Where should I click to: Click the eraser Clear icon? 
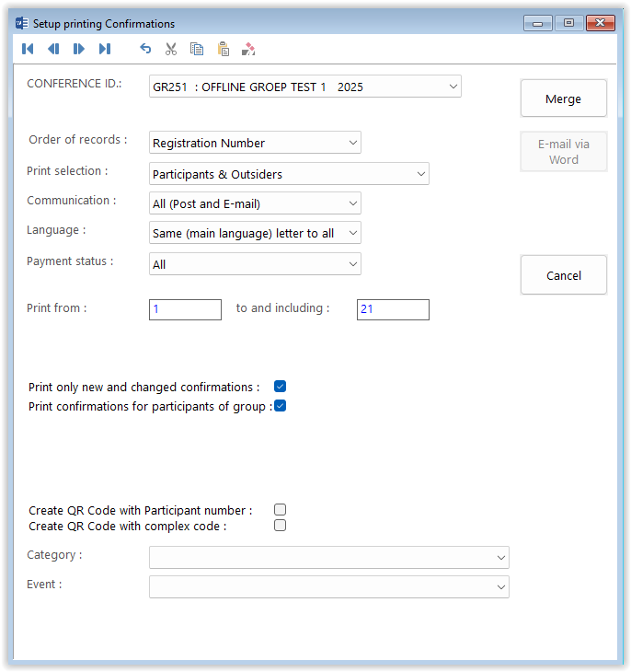pyautogui.click(x=248, y=49)
